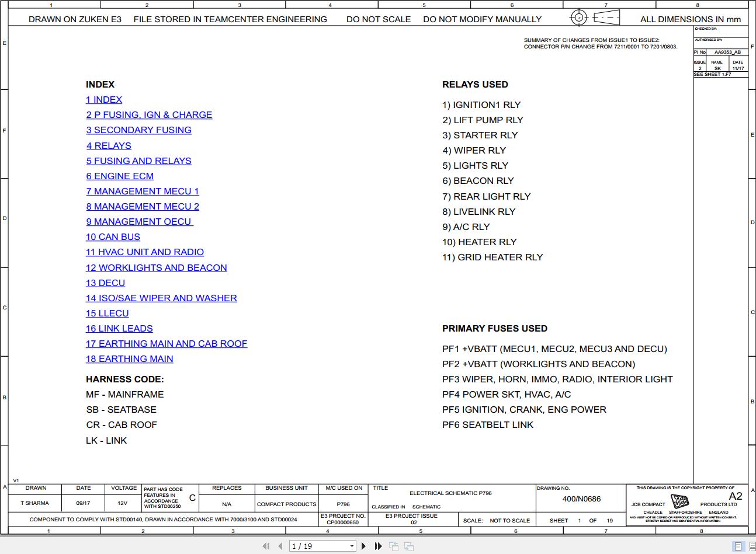Viewport: 756px width, 554px height.
Task: Go to the first page using double-arrow icon
Action: [266, 546]
